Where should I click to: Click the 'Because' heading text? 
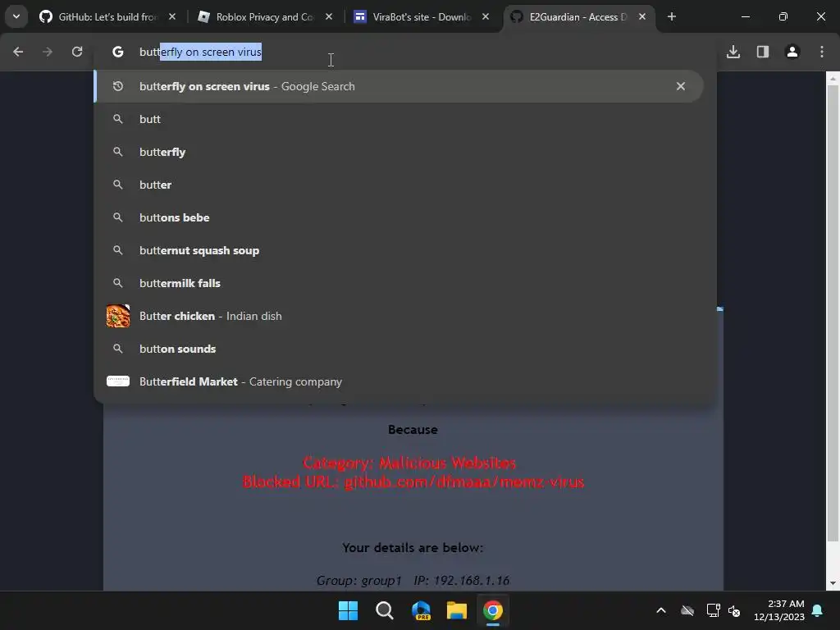pyautogui.click(x=413, y=430)
